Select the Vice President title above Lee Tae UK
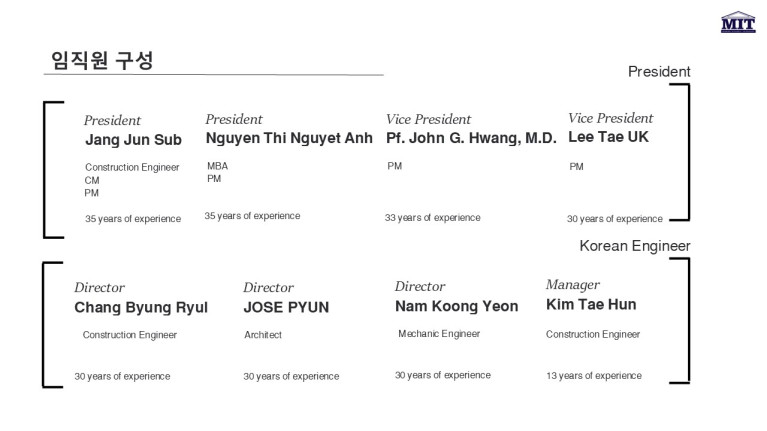 pyautogui.click(x=610, y=118)
